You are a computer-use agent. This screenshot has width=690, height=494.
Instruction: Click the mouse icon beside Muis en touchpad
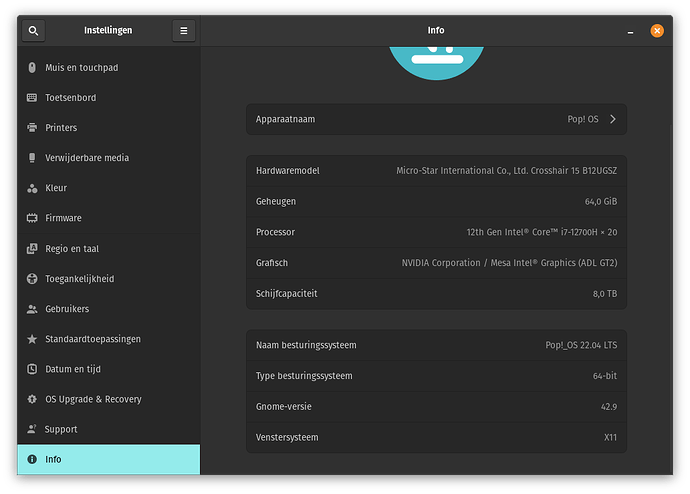pos(32,67)
